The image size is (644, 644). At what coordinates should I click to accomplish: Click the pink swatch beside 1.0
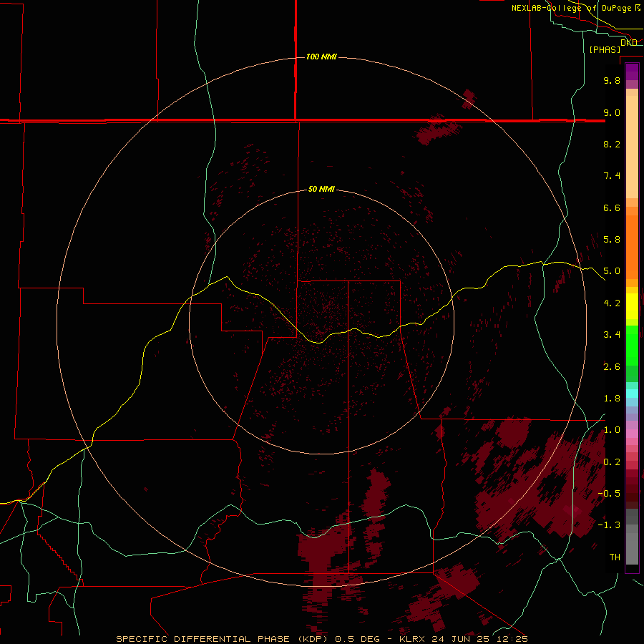click(632, 434)
